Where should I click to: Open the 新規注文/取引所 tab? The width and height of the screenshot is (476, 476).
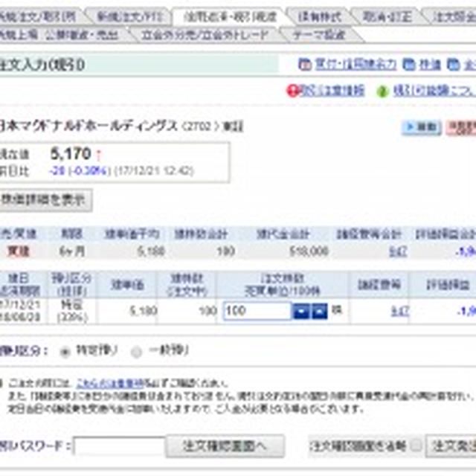point(38,16)
